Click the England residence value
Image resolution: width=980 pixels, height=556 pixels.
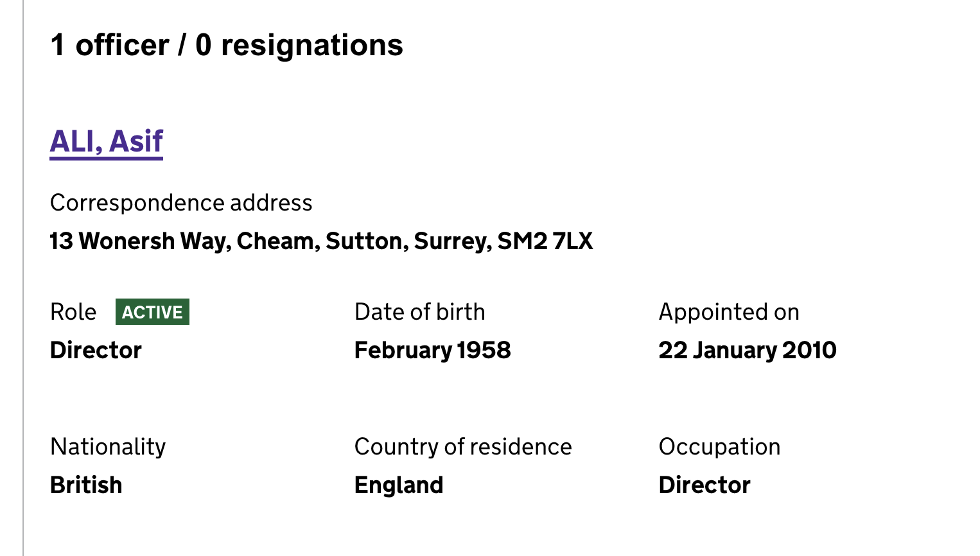tap(399, 485)
